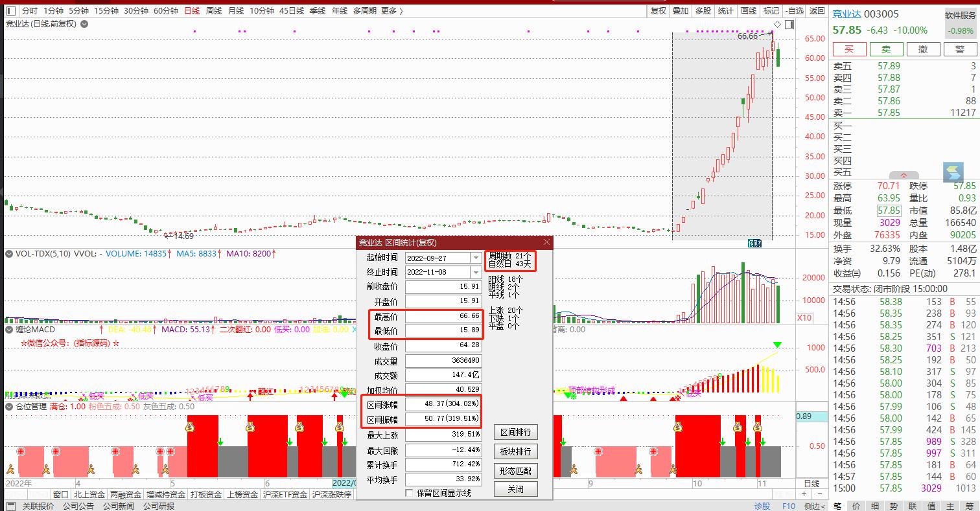The width and height of the screenshot is (980, 511).
Task: Click the money bag icon near the 5 month mark
Action: (x=189, y=427)
